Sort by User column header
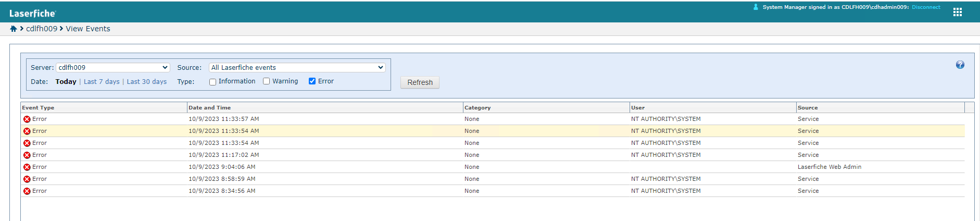Viewport: 980px width, 221px height. pos(713,108)
